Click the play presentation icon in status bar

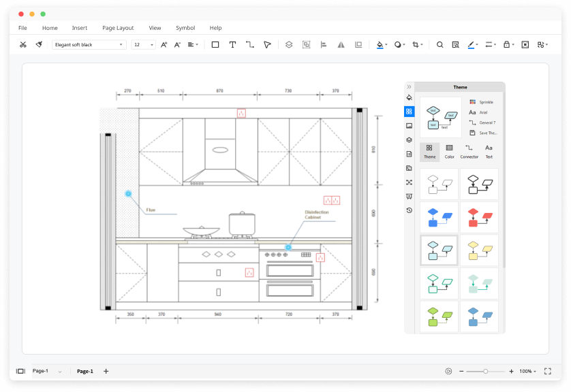tap(448, 372)
